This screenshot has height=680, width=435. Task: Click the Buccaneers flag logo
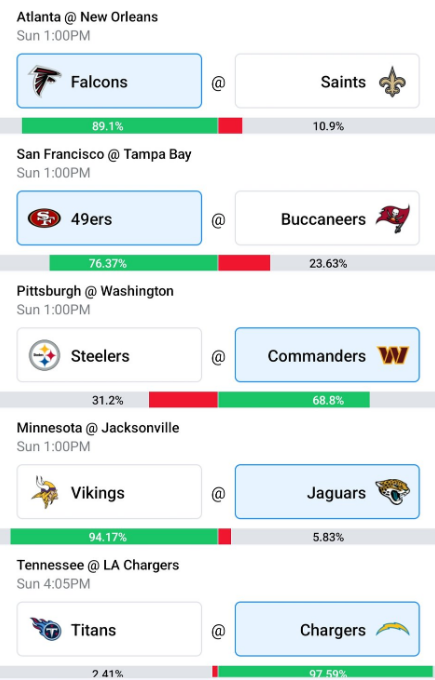[393, 218]
